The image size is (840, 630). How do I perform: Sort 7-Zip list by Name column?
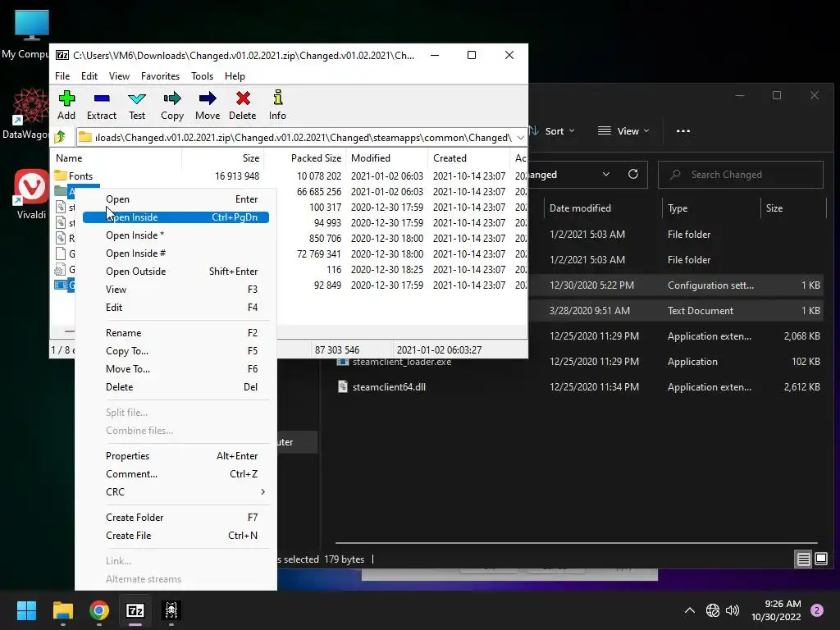tap(116, 158)
